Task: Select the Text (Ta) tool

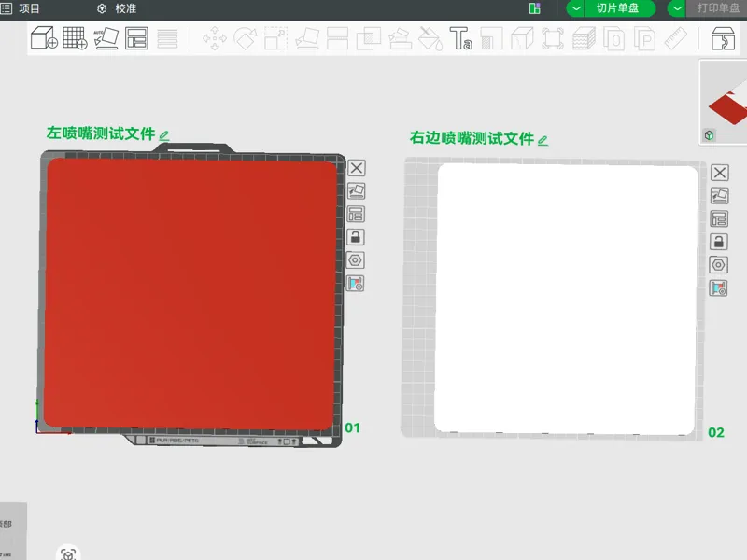Action: (460, 38)
